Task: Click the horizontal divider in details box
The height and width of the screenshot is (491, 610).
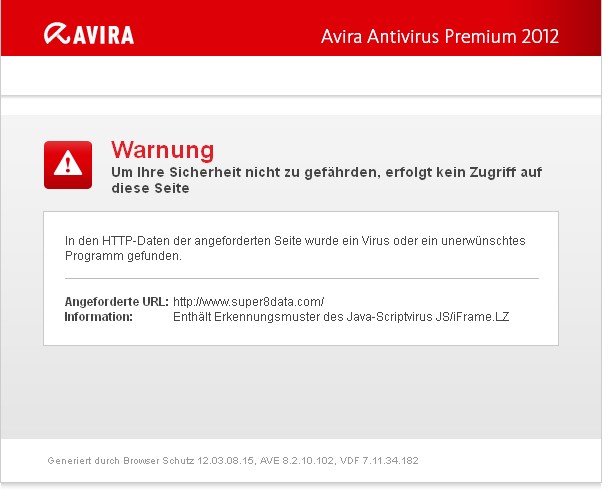Action: (x=302, y=279)
